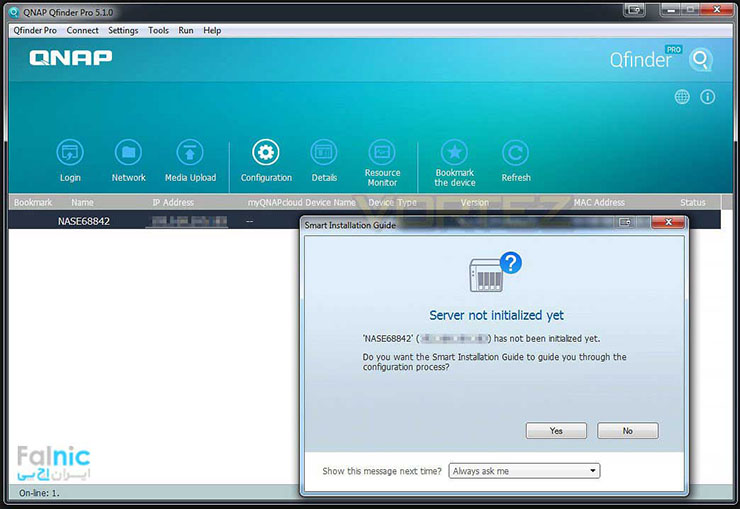Open the Network toolbar icon
Image resolution: width=740 pixels, height=509 pixels.
click(x=128, y=153)
